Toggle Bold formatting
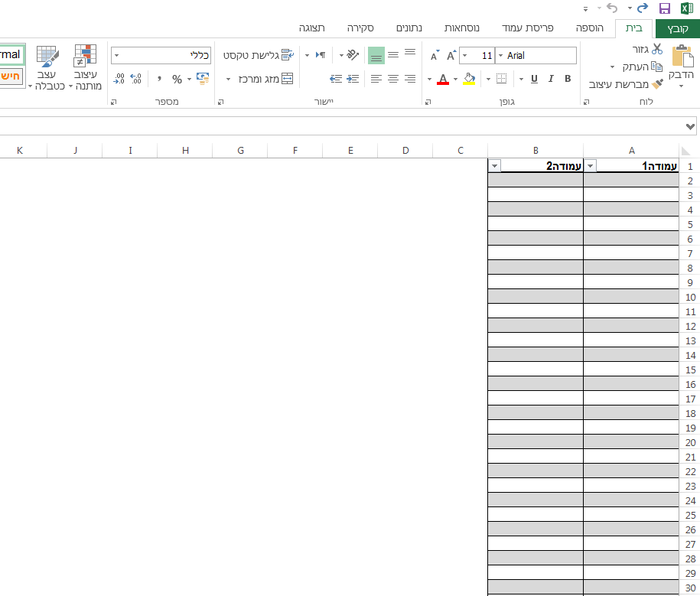Viewport: 700px width, 596px height. point(568,79)
